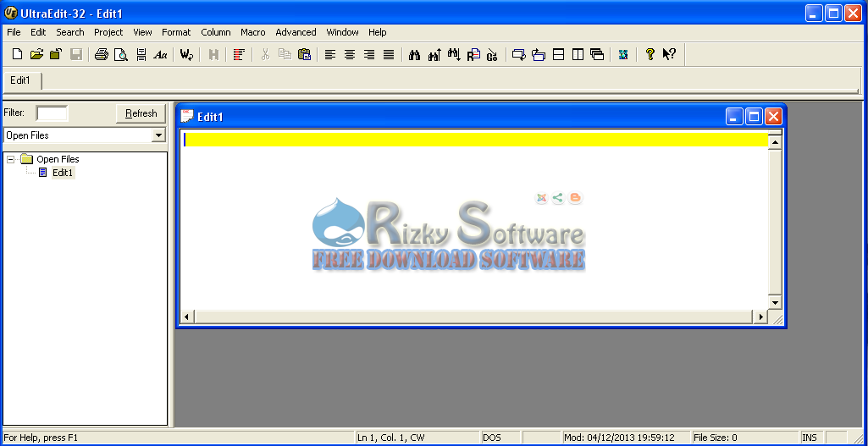The height and width of the screenshot is (446, 868).
Task: Click the Print icon
Action: coord(102,54)
